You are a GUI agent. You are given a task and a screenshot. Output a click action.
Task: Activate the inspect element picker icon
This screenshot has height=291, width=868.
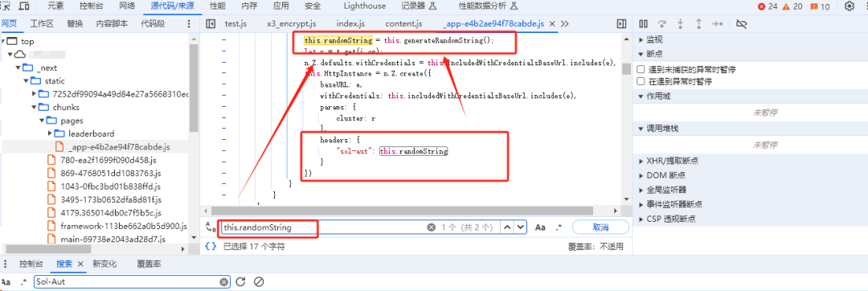pos(6,6)
